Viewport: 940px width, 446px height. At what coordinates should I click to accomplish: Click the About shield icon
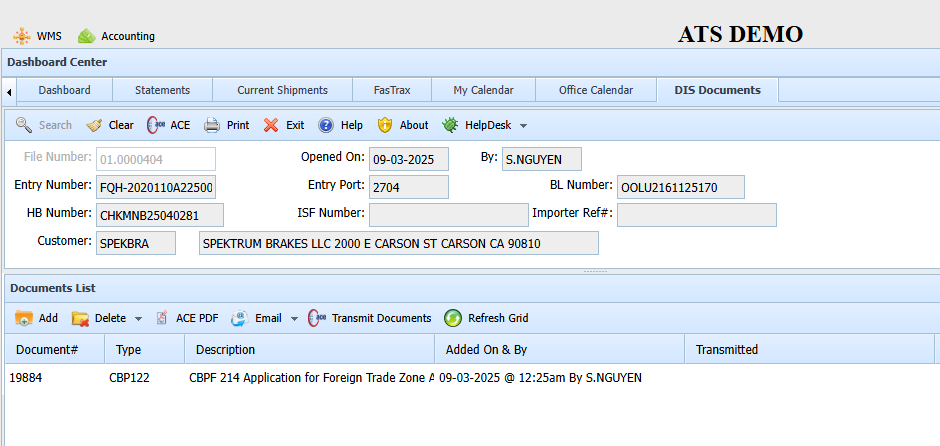coord(385,125)
